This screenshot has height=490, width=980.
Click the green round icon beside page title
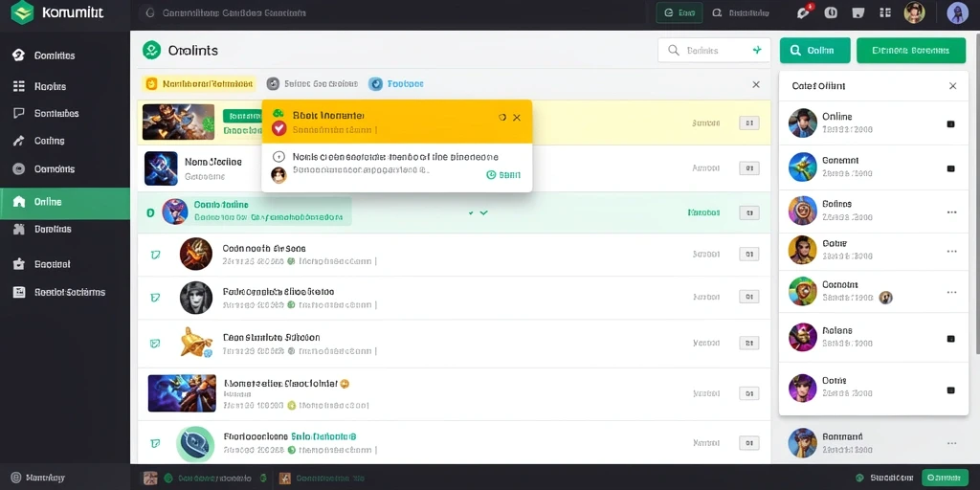pos(152,50)
